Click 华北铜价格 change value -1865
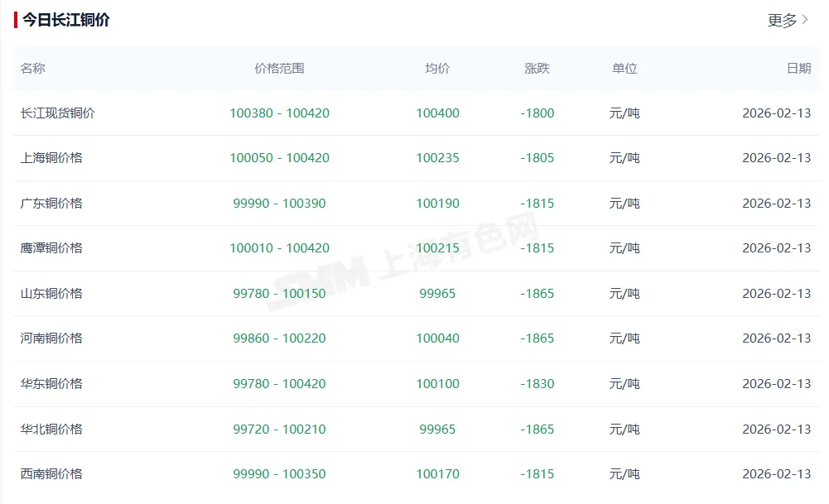 [537, 429]
